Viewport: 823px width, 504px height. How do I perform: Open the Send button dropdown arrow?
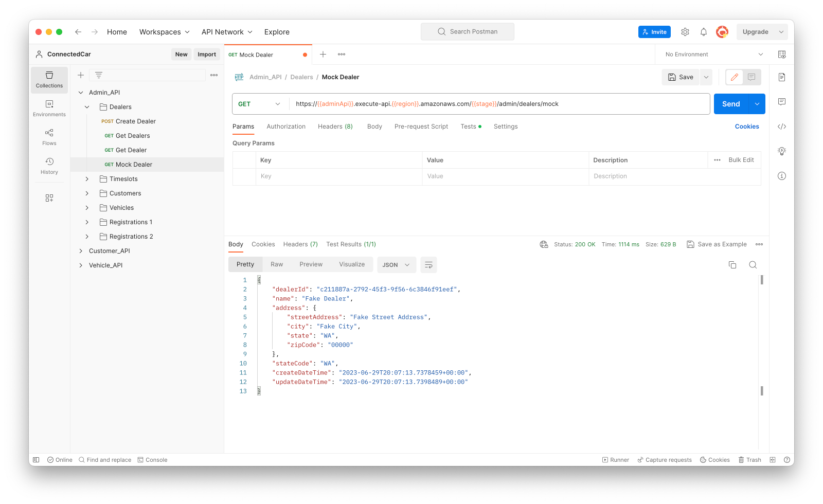(757, 104)
